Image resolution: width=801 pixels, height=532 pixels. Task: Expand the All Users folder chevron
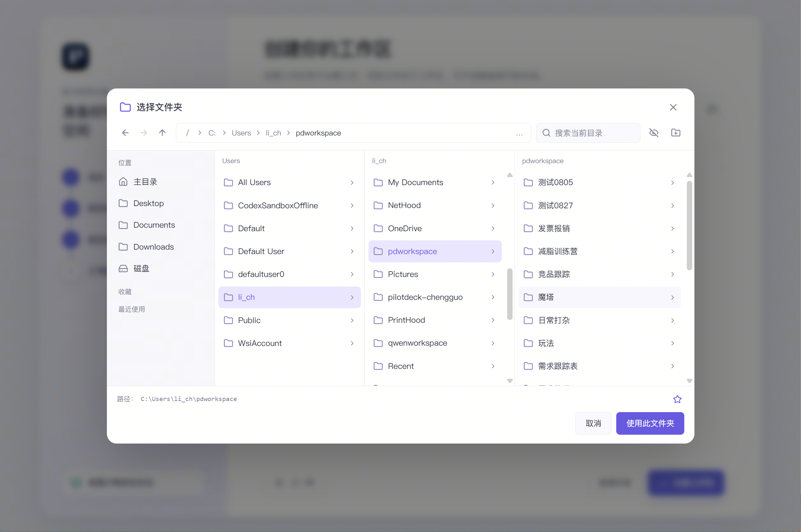point(352,183)
